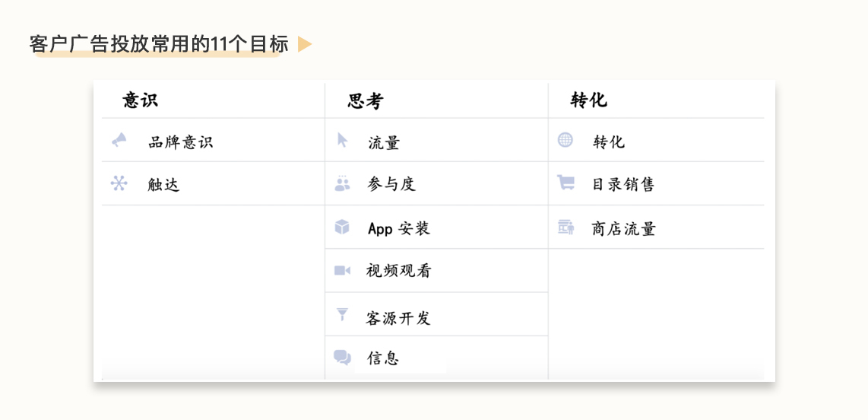Image resolution: width=868 pixels, height=420 pixels.
Task: Click the snowflake-style icon beside 触达
Action: tap(119, 183)
